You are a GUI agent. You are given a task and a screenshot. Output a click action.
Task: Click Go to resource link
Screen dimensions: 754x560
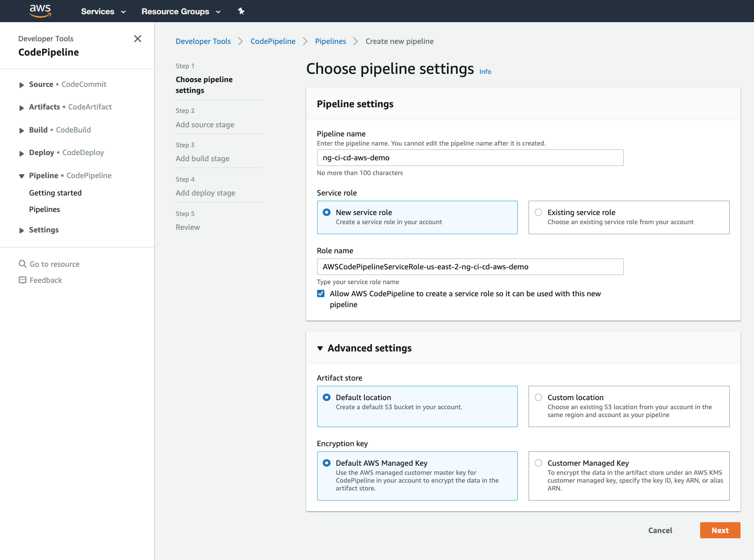(x=54, y=264)
